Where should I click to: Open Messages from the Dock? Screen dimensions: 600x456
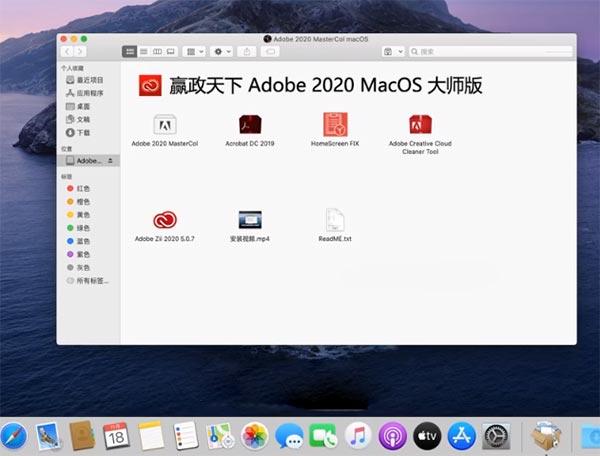coord(289,436)
